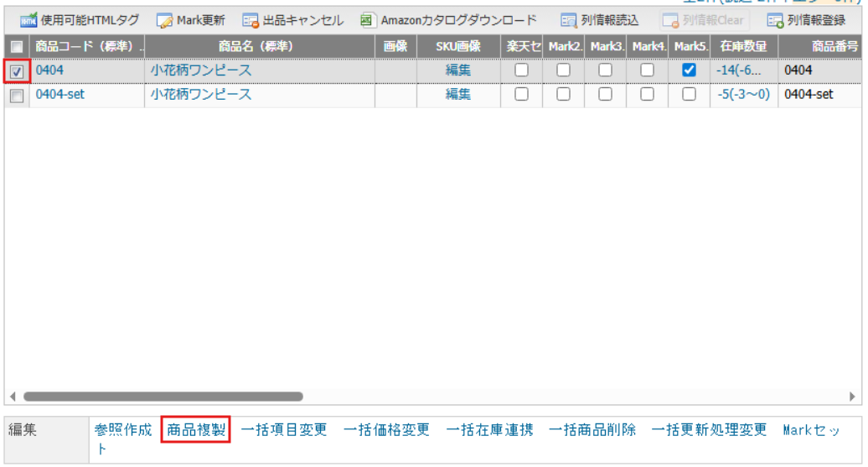Open product code link 0404-set
The width and height of the screenshot is (868, 467).
coord(60,94)
